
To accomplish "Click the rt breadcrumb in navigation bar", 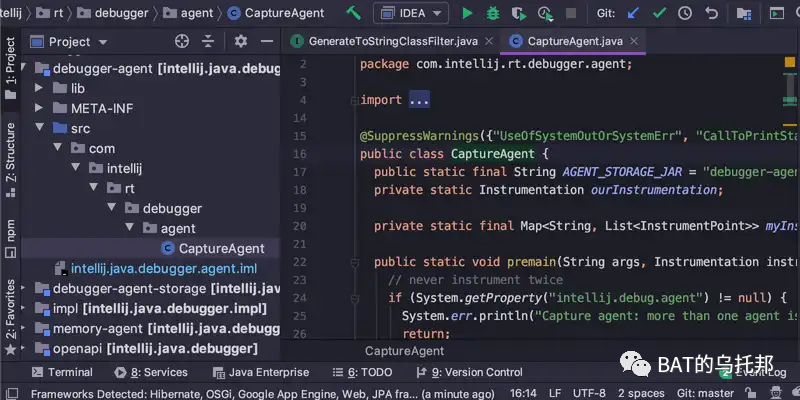I will coord(49,13).
